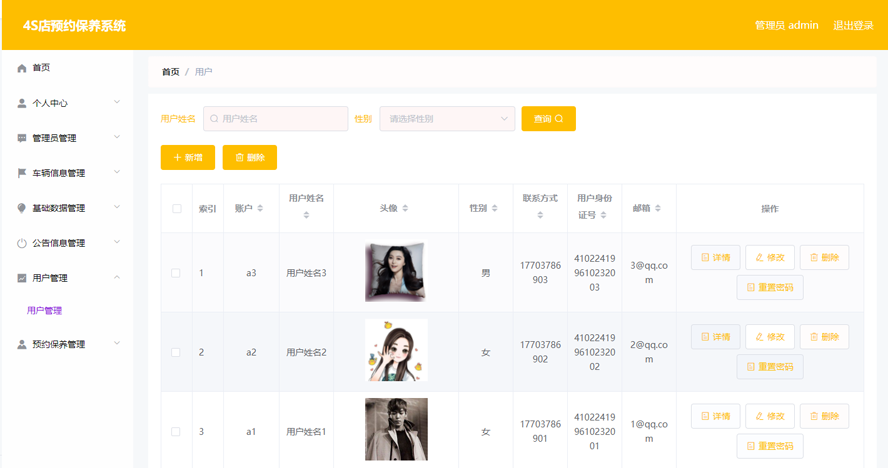Open the 请选择性别 gender dropdown
This screenshot has width=888, height=468.
(x=447, y=119)
